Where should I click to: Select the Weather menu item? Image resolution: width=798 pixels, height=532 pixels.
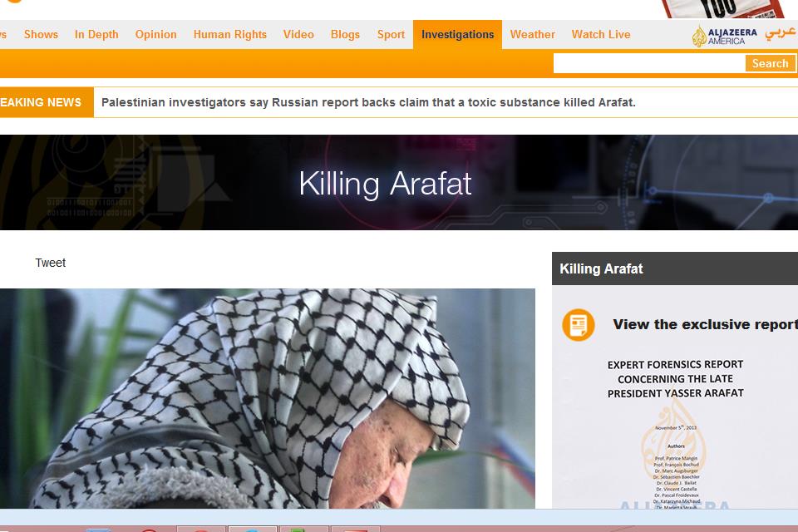pyautogui.click(x=532, y=35)
